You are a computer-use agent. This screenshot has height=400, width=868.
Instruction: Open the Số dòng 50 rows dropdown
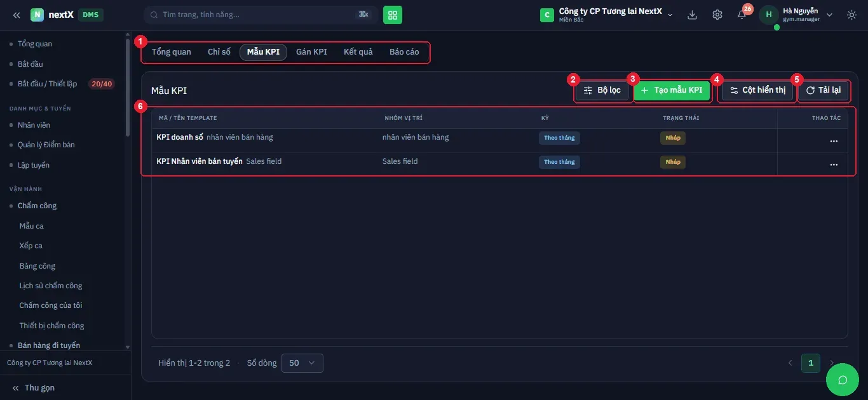[302, 363]
